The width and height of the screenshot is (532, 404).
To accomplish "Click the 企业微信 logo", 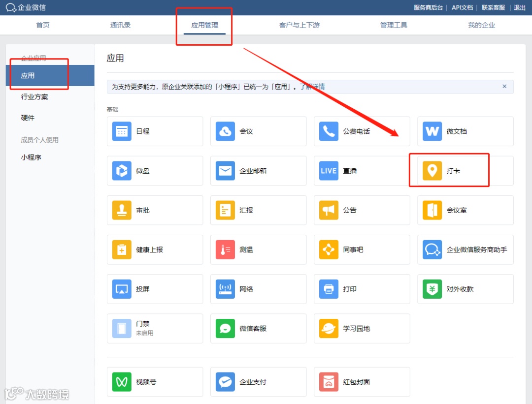I will (x=26, y=7).
